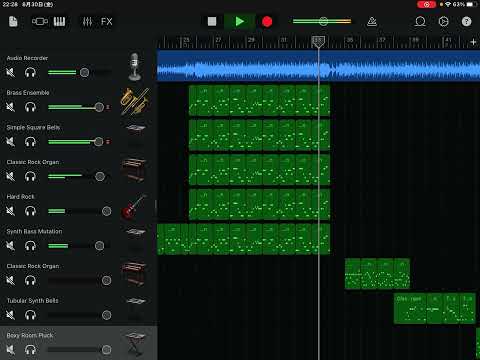Mute the Audio Recorder track
Viewport: 480px width, 360px height.
point(10,72)
